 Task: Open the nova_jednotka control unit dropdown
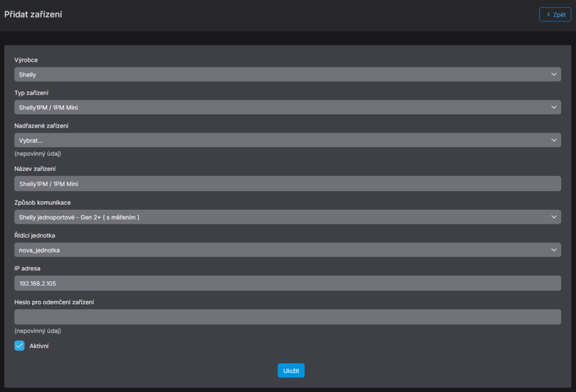click(281, 250)
